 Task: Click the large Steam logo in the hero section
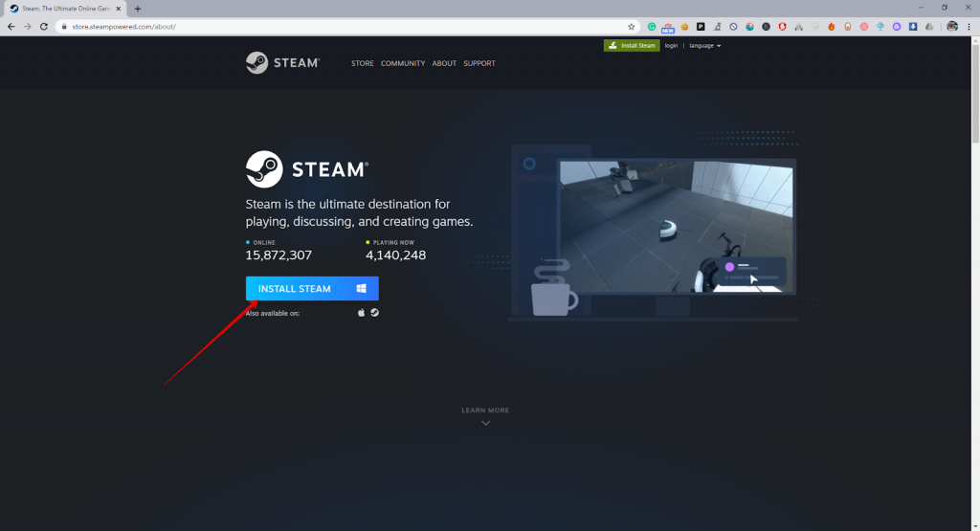[307, 169]
